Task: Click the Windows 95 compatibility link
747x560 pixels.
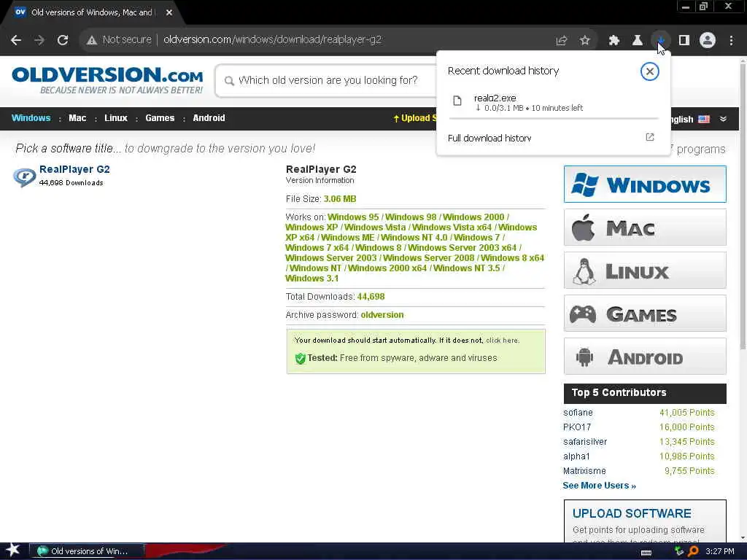Action: 353,217
